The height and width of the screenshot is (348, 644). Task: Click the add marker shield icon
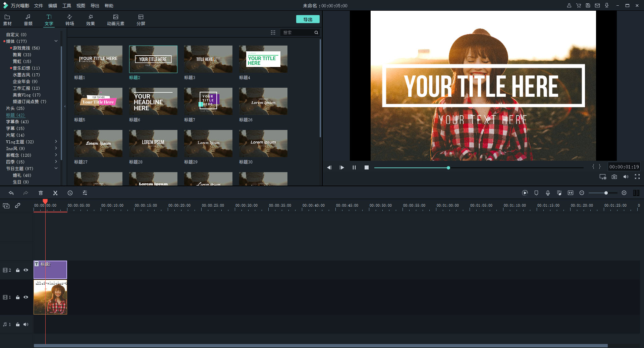(x=536, y=193)
